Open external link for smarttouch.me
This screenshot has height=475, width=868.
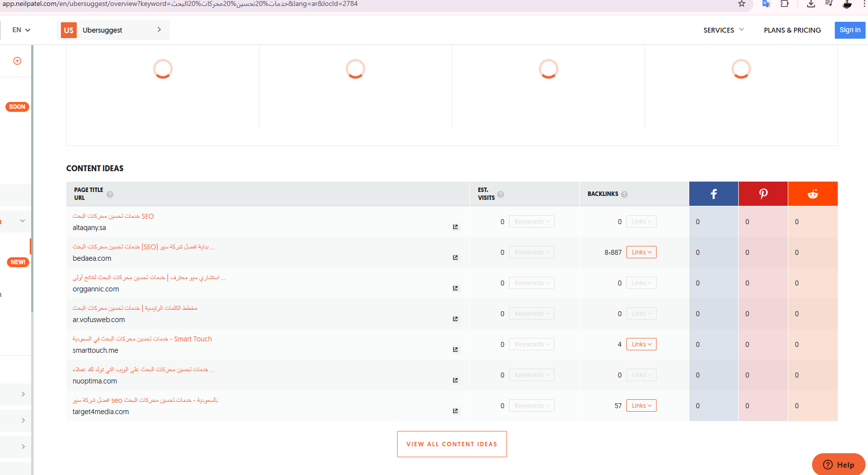pos(456,350)
